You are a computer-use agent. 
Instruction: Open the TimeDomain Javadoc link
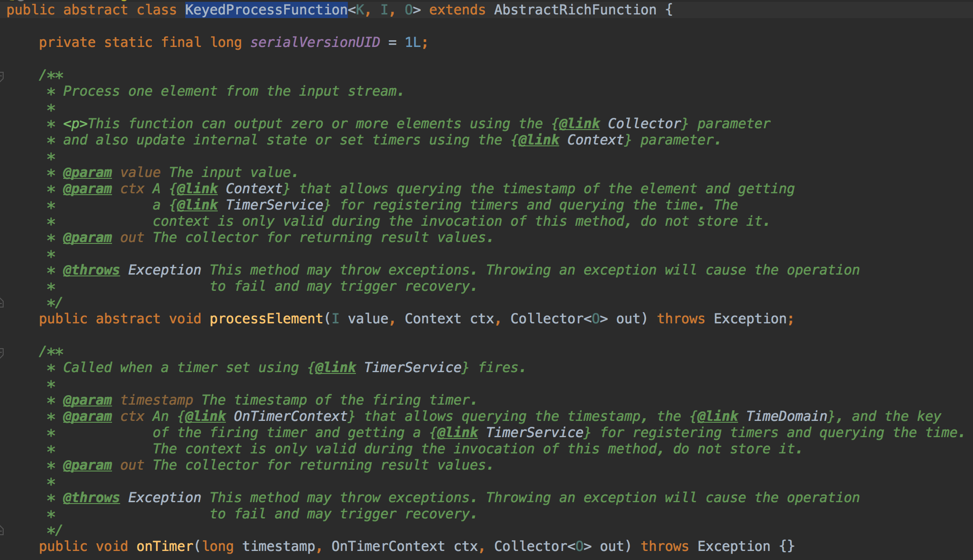pyautogui.click(x=786, y=416)
